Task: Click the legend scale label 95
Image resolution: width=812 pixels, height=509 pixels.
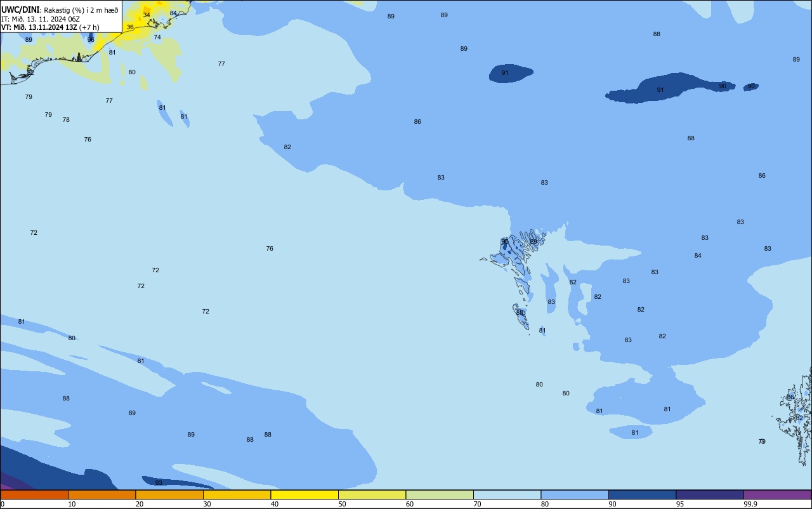Action: pos(680,504)
